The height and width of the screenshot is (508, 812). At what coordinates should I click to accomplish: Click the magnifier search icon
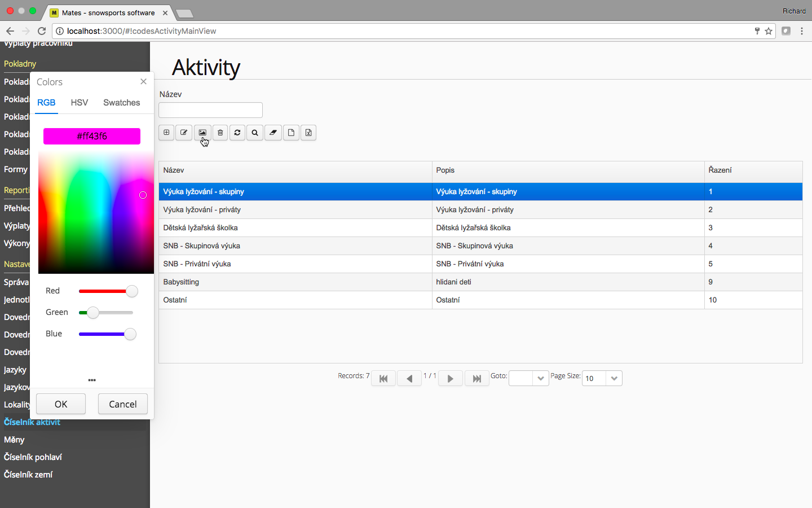click(255, 133)
